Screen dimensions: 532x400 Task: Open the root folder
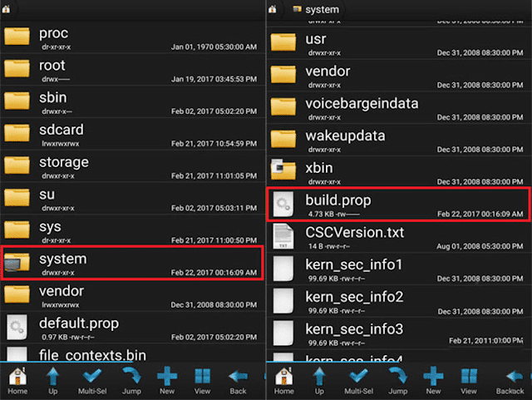click(x=133, y=70)
